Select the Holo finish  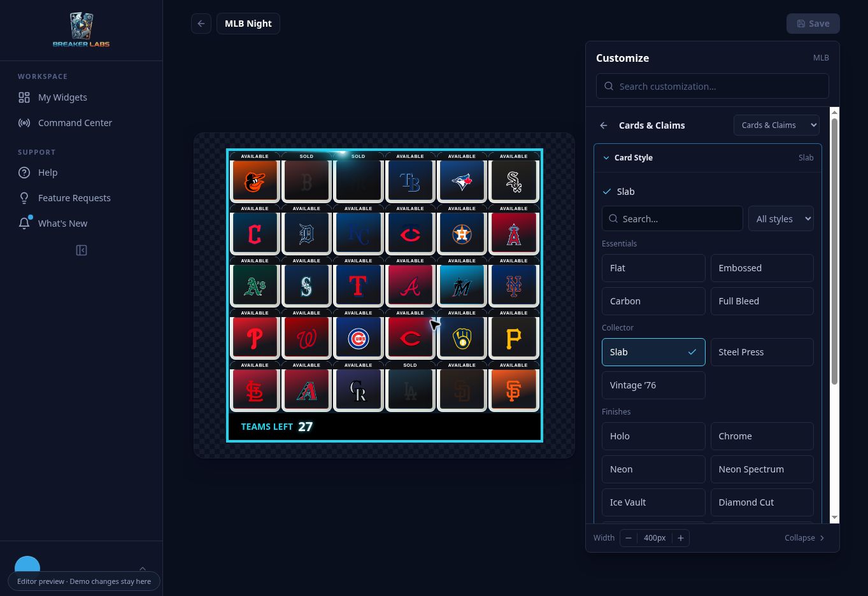pos(653,436)
